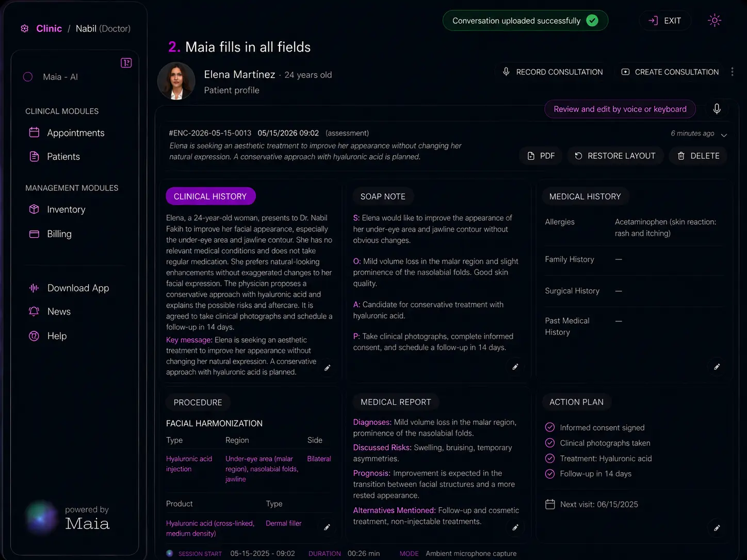Click the Download App waveform icon
The width and height of the screenshot is (747, 560).
(34, 288)
